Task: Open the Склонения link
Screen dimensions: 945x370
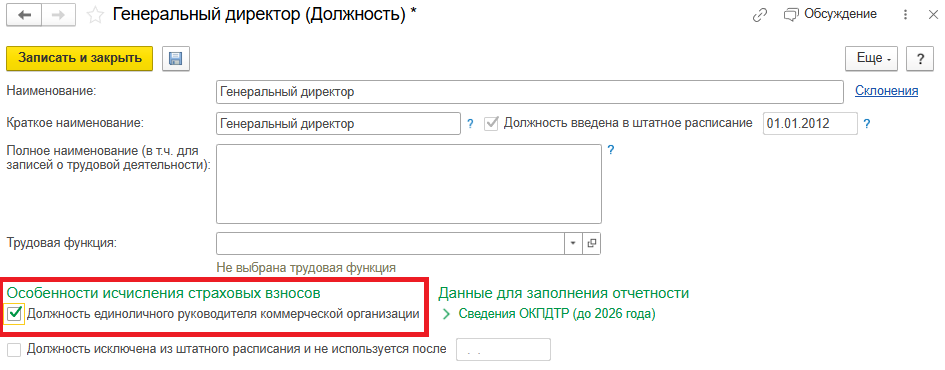Action: pos(887,91)
